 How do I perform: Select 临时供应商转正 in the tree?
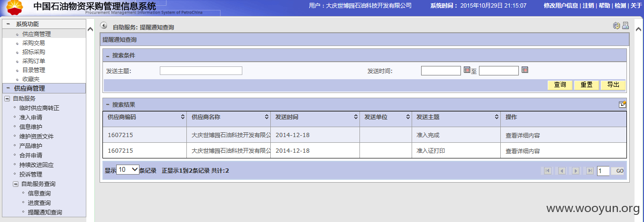point(39,108)
